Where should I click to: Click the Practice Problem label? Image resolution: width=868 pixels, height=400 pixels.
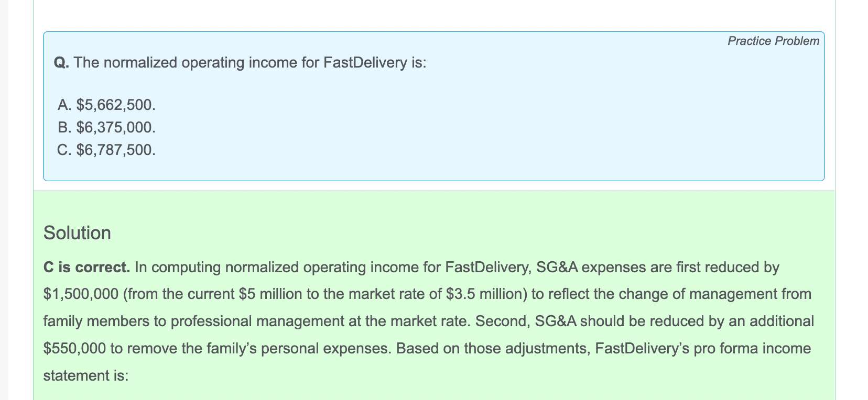[773, 41]
